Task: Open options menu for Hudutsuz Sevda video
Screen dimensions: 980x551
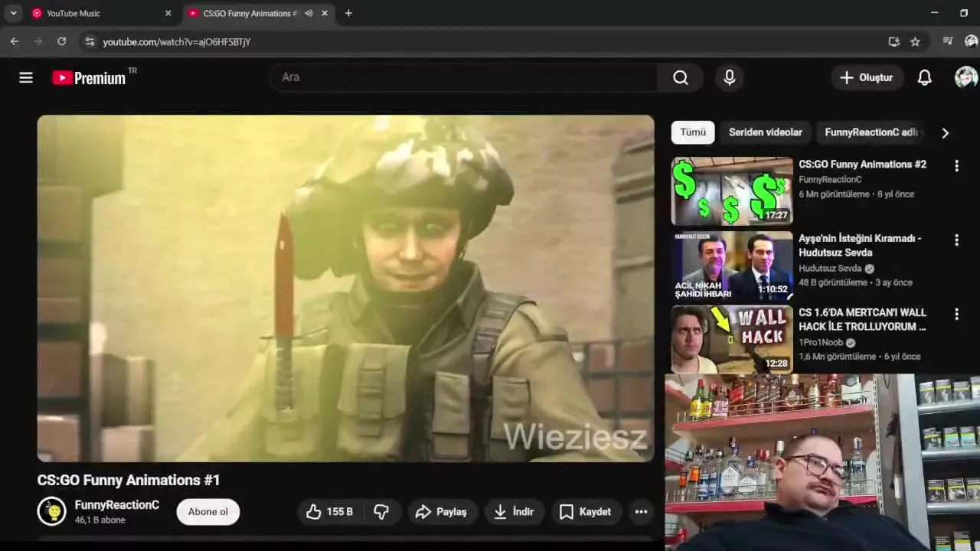Action: pos(956,240)
